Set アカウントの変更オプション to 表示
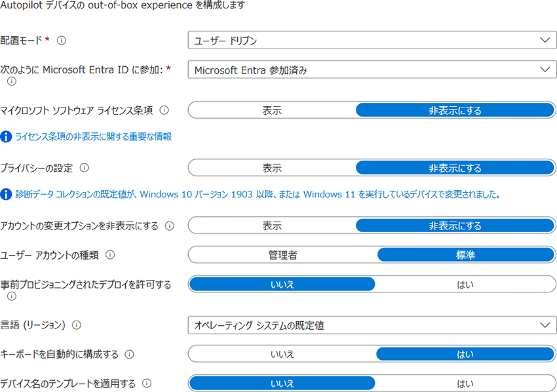This screenshot has height=392, width=557. (x=272, y=225)
